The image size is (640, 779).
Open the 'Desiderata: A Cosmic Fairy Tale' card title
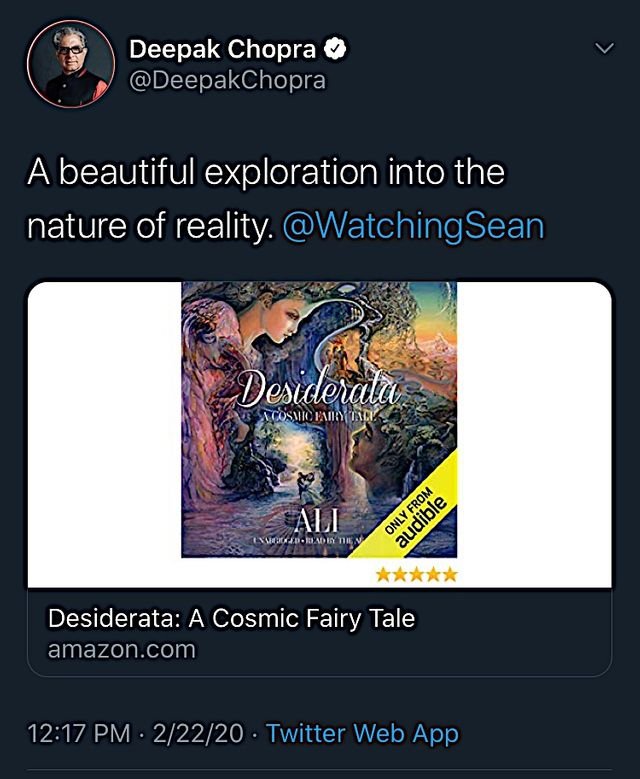pyautogui.click(x=231, y=618)
